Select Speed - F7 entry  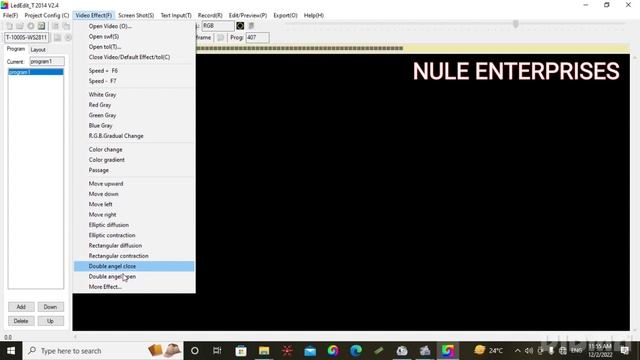coord(134,81)
